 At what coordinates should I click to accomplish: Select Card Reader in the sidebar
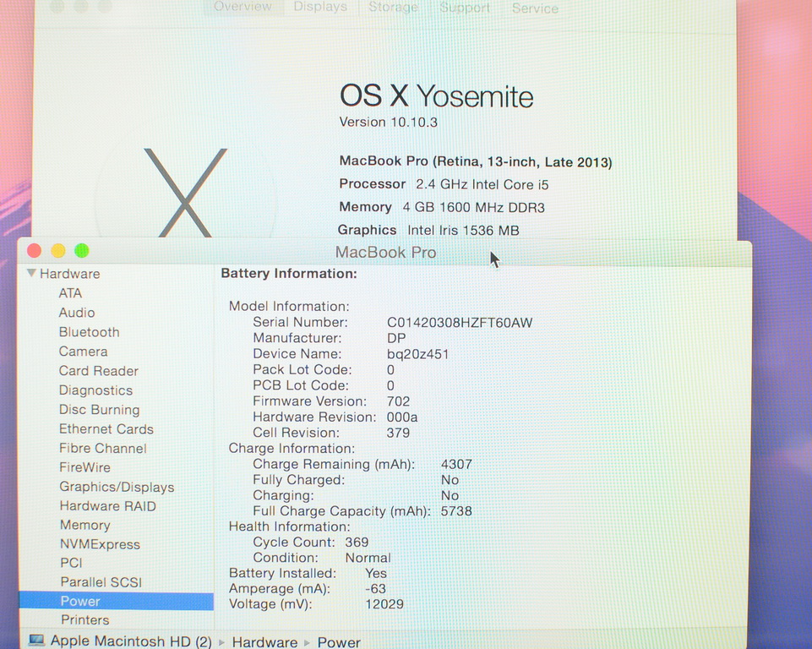(x=98, y=371)
